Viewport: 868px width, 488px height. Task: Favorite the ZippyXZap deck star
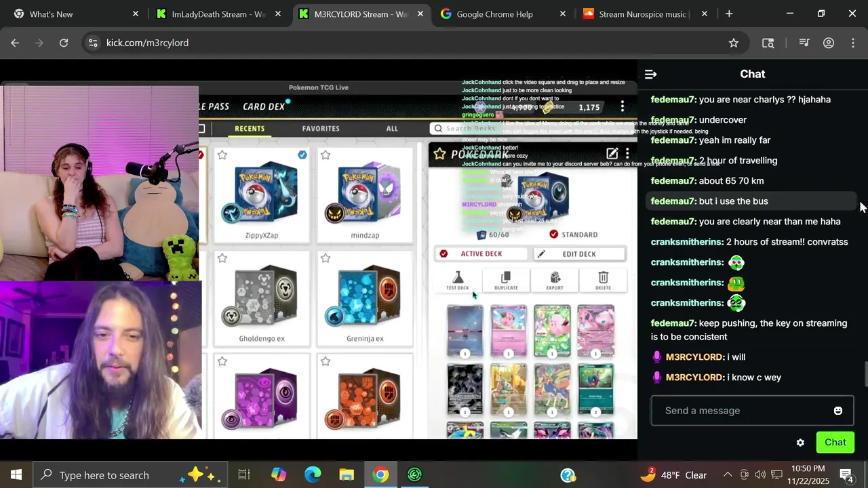coord(222,155)
